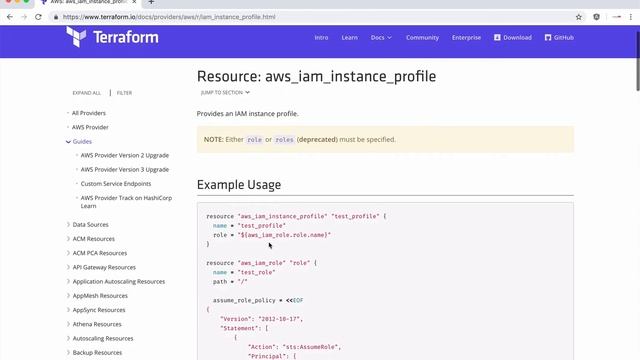Expand Athena Resources section
This screenshot has height=360, width=640.
click(x=97, y=324)
